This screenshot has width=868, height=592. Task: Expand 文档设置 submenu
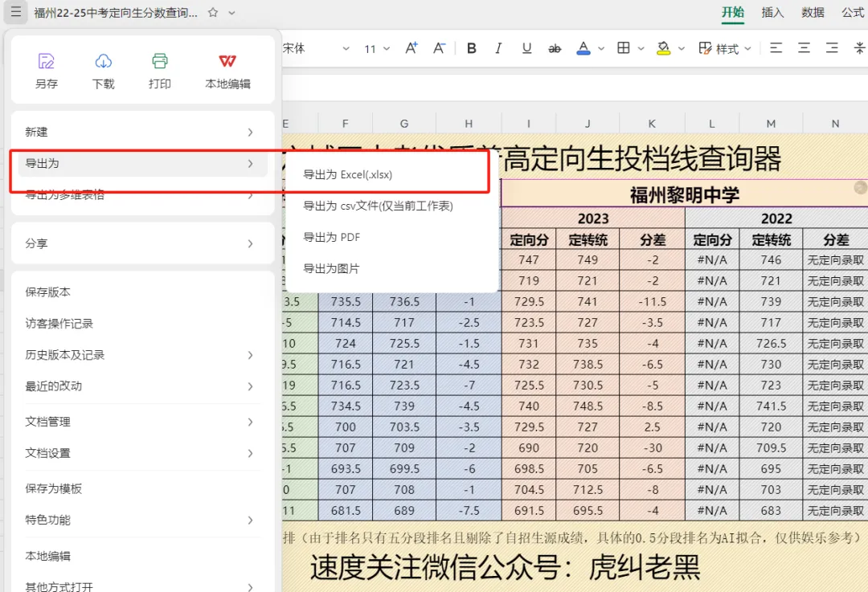coord(142,453)
